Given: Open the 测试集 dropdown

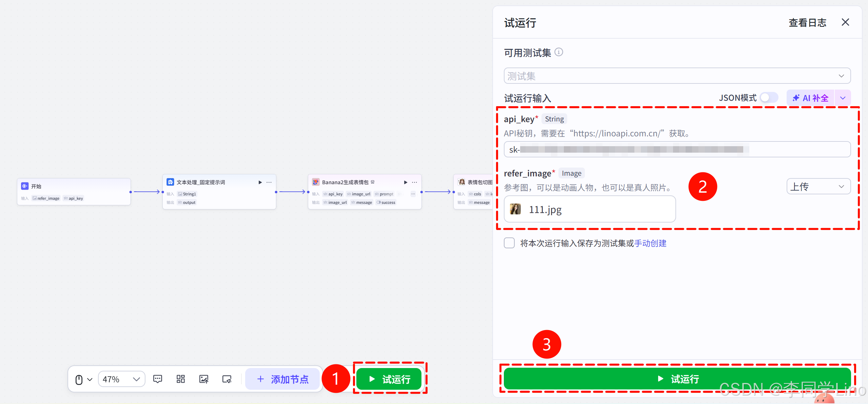Looking at the screenshot, I should 677,76.
